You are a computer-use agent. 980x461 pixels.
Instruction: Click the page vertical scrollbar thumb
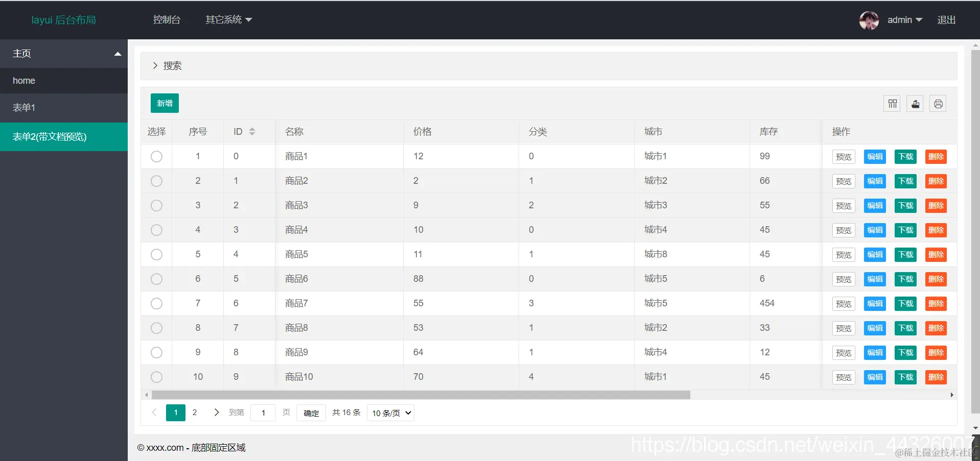975,232
